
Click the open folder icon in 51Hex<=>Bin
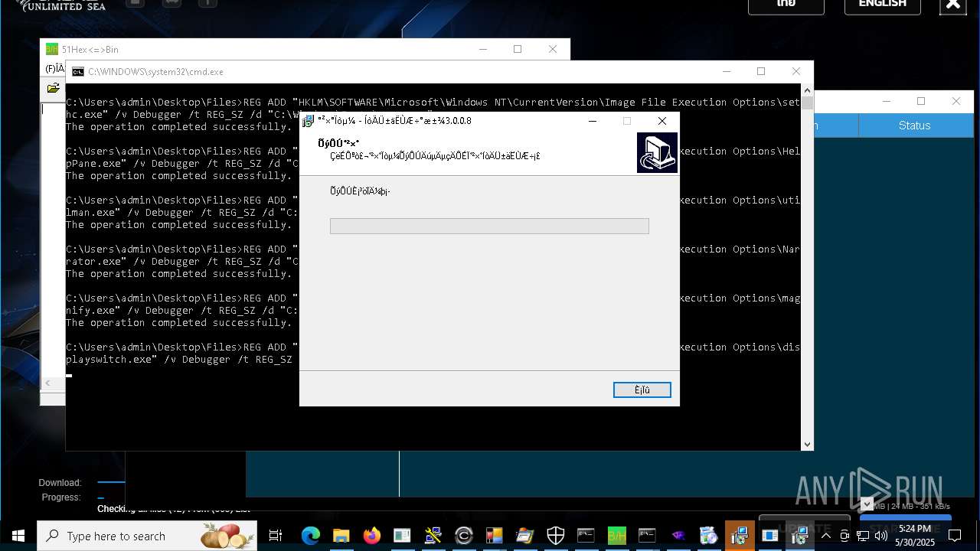coord(54,88)
